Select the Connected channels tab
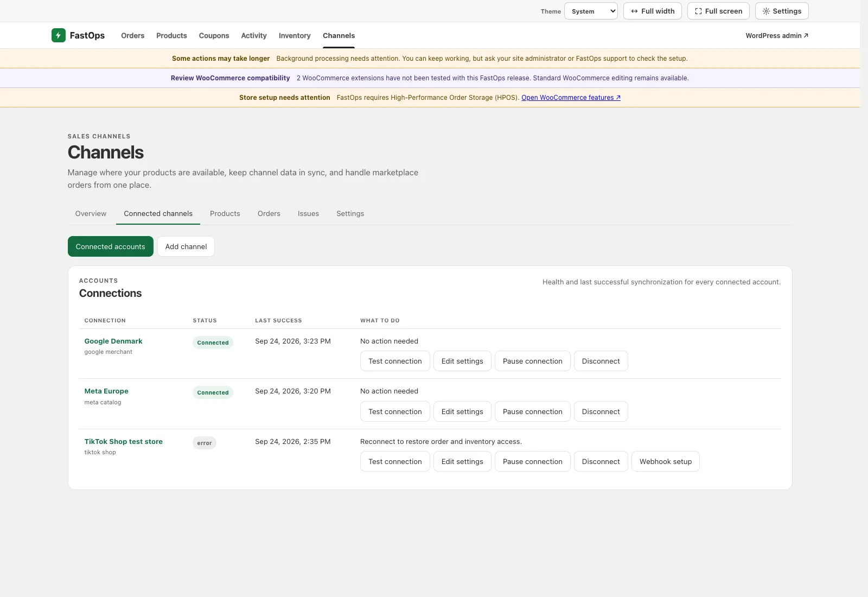 158,214
